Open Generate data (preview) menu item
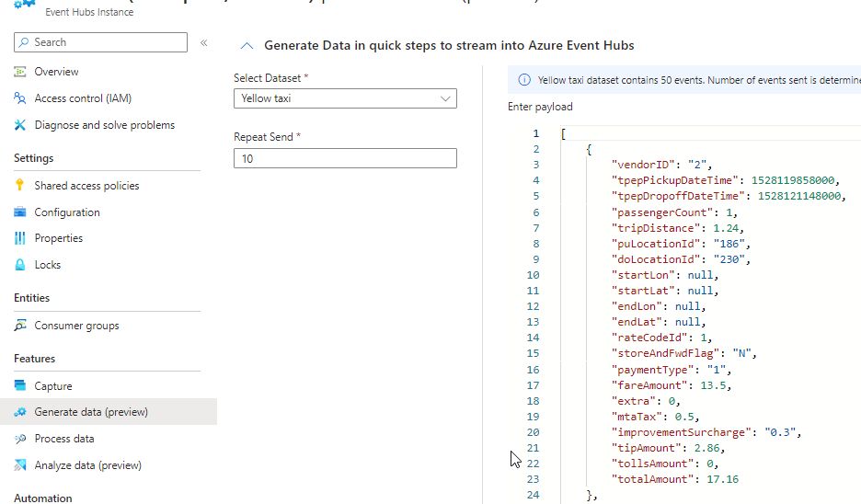 [x=91, y=412]
